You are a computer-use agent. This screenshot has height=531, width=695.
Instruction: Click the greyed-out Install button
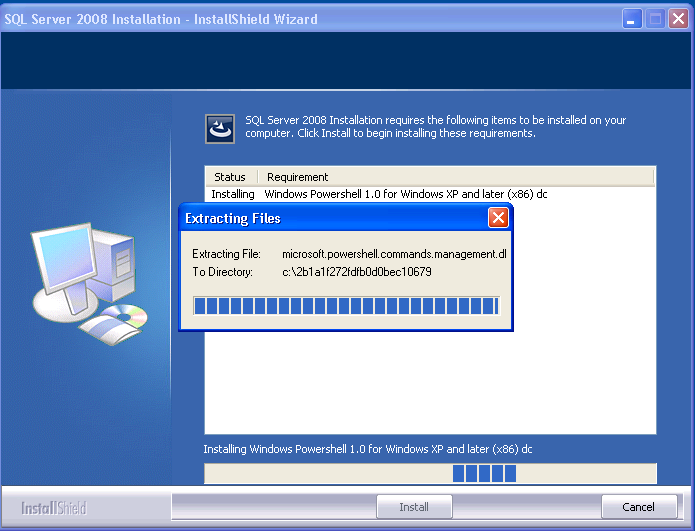[414, 507]
